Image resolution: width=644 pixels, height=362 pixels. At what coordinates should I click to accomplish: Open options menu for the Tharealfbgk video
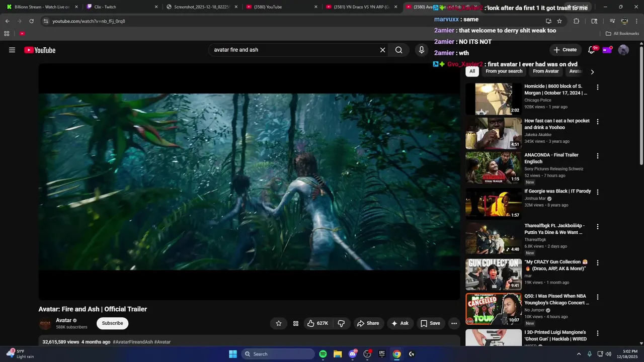coord(598,227)
